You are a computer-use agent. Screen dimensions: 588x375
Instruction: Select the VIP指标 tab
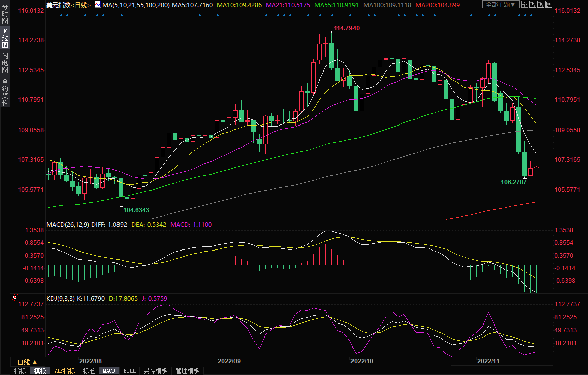coord(65,371)
